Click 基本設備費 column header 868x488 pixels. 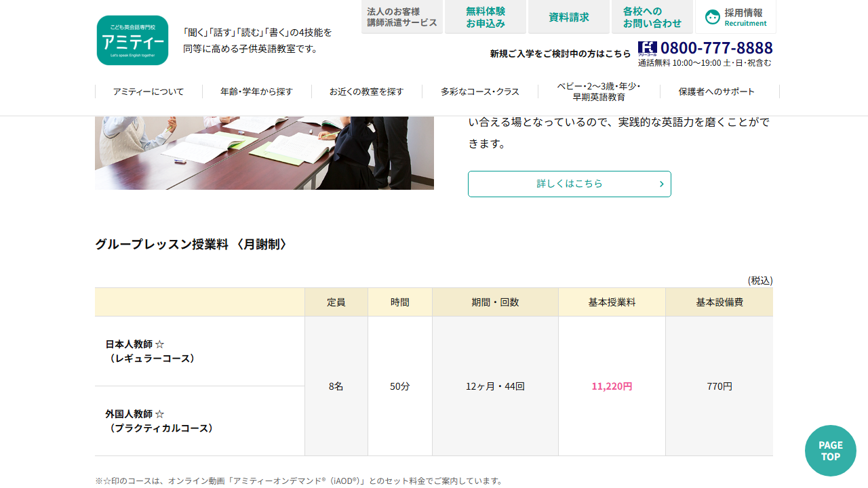coord(719,302)
